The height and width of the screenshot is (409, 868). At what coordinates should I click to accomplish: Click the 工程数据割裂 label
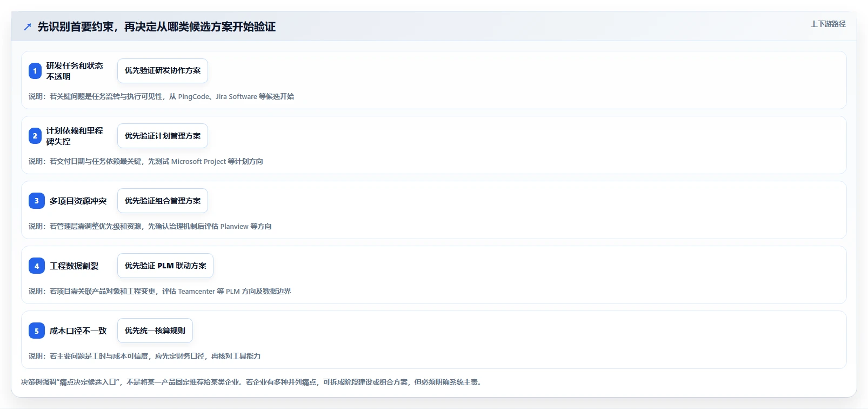tap(74, 266)
